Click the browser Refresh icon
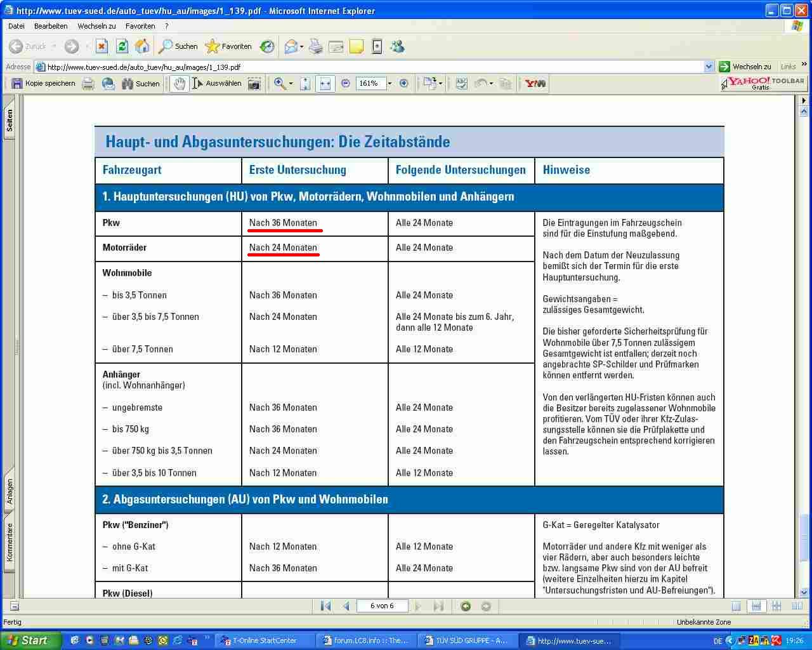 click(122, 46)
